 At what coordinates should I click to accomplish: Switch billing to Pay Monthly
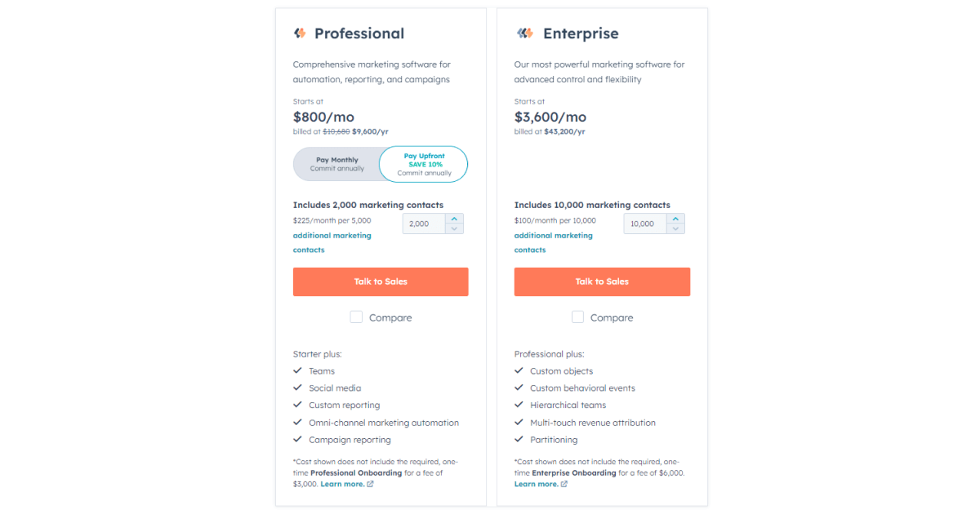(337, 164)
